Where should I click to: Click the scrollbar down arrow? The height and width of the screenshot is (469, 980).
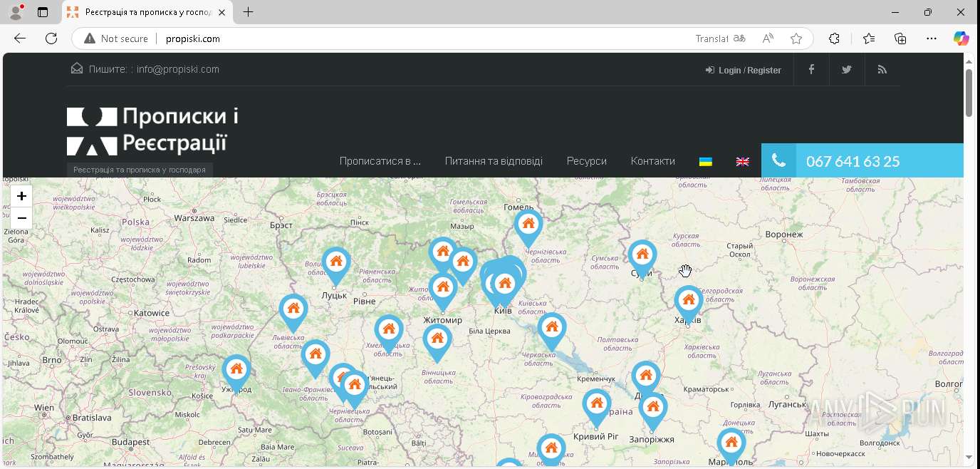click(x=969, y=458)
